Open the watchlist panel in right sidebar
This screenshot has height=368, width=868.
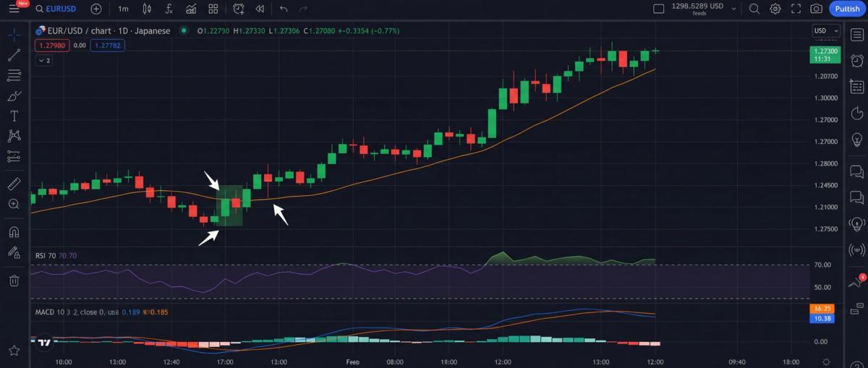[857, 35]
